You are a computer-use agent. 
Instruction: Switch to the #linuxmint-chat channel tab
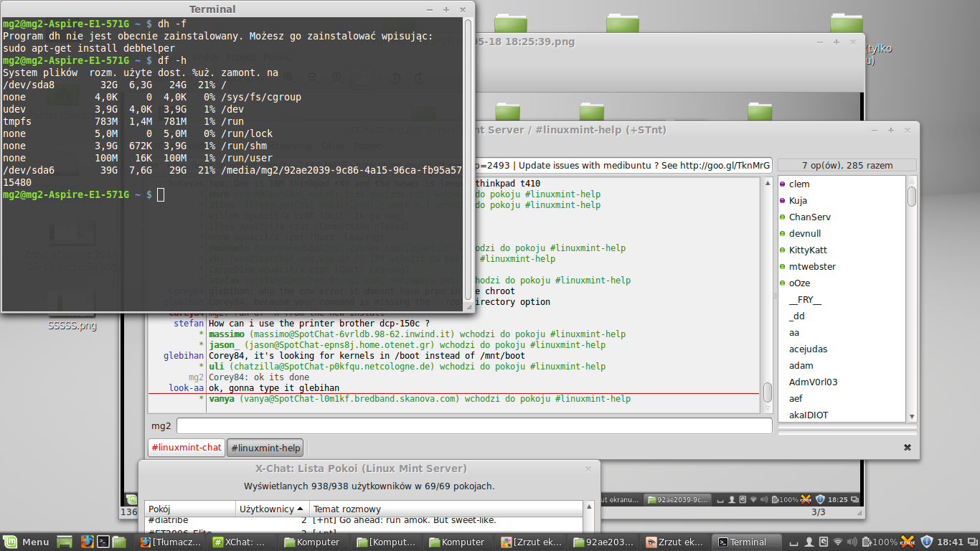[x=187, y=448]
